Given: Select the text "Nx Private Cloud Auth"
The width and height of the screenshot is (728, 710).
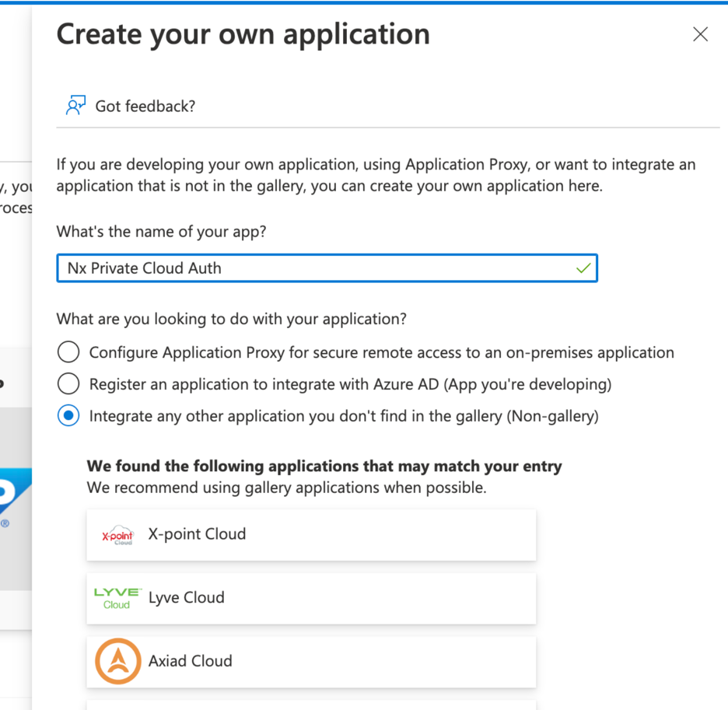Looking at the screenshot, I should point(144,268).
